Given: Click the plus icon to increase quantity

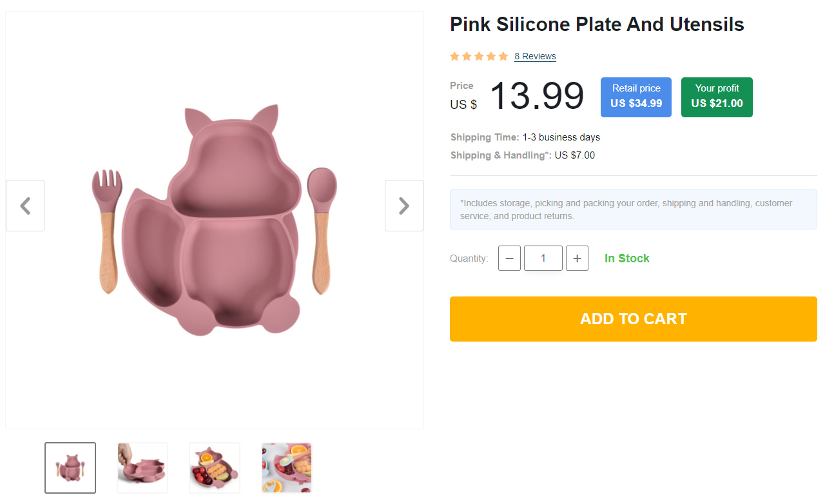Looking at the screenshot, I should click(x=577, y=258).
